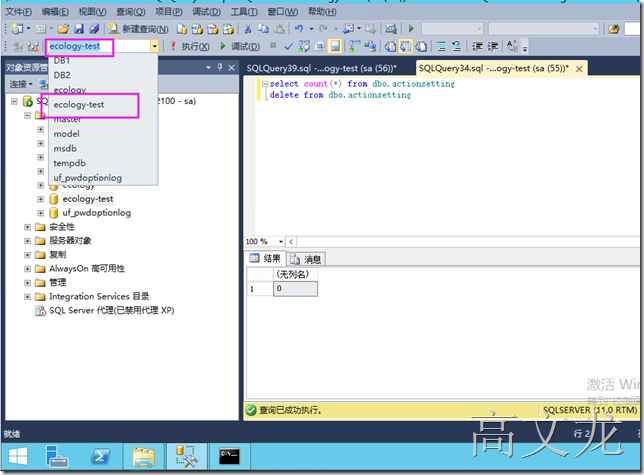Viewport: 644px width, 475px height.
Task: Switch to 结果 results tab
Action: tap(265, 258)
